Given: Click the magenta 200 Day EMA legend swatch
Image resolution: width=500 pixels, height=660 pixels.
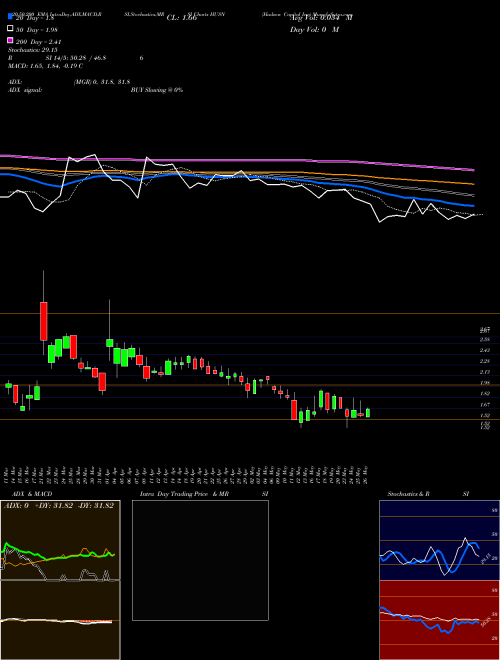Looking at the screenshot, I should pos(10,40).
